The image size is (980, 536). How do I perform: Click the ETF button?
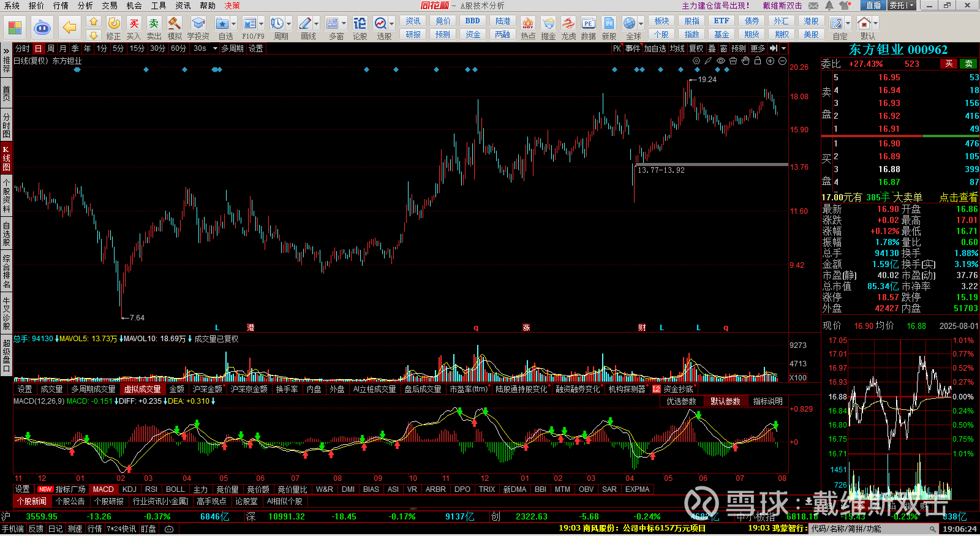click(x=722, y=21)
